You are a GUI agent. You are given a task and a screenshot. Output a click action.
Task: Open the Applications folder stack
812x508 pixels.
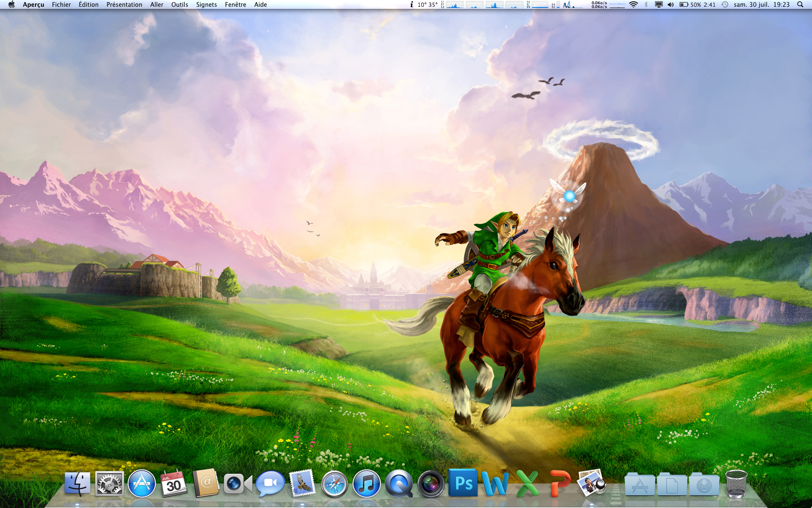[x=639, y=484]
